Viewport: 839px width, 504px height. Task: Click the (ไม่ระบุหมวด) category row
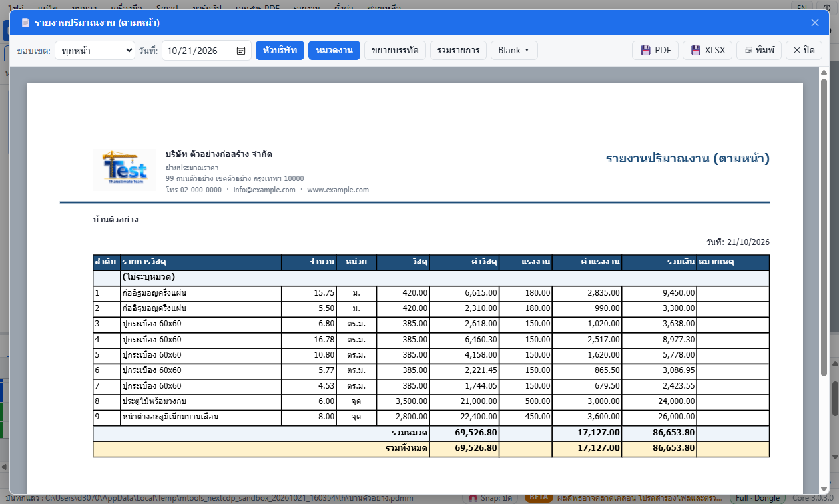[x=431, y=278]
